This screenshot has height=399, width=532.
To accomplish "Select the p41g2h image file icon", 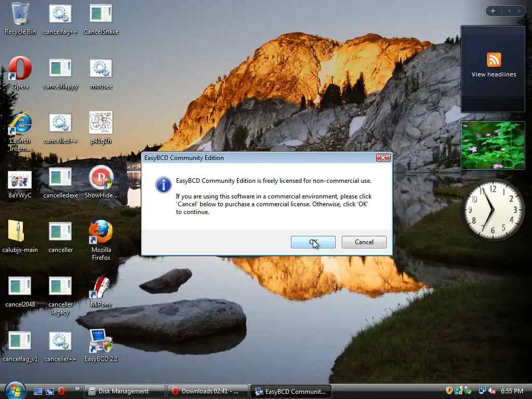I will (101, 128).
